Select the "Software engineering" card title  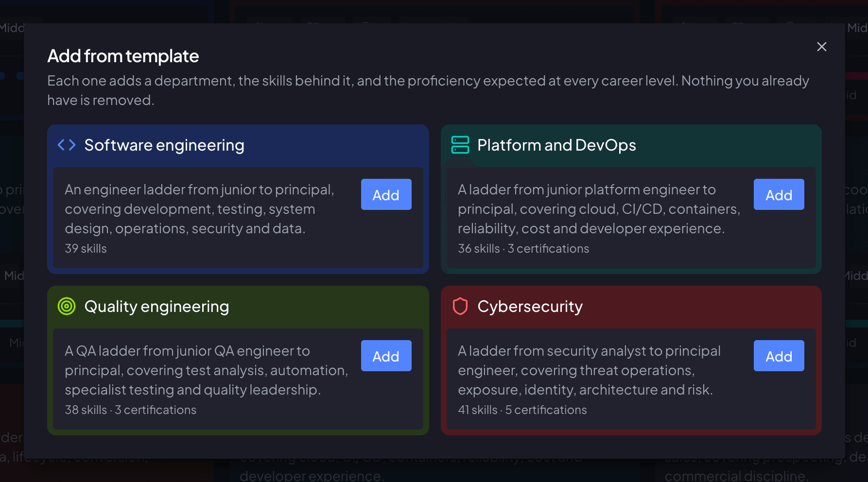click(164, 145)
